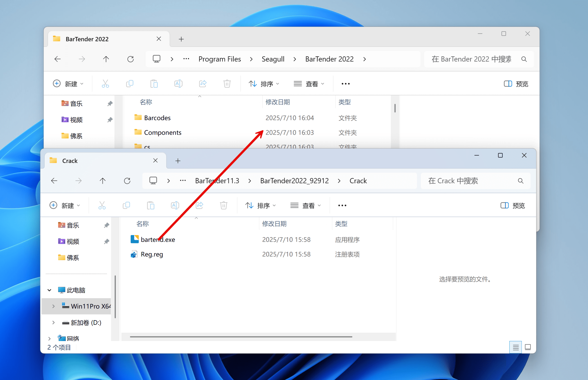Viewport: 588px width, 380px height.
Task: Click horizontal scrollbar in Crack file list
Action: 241,337
